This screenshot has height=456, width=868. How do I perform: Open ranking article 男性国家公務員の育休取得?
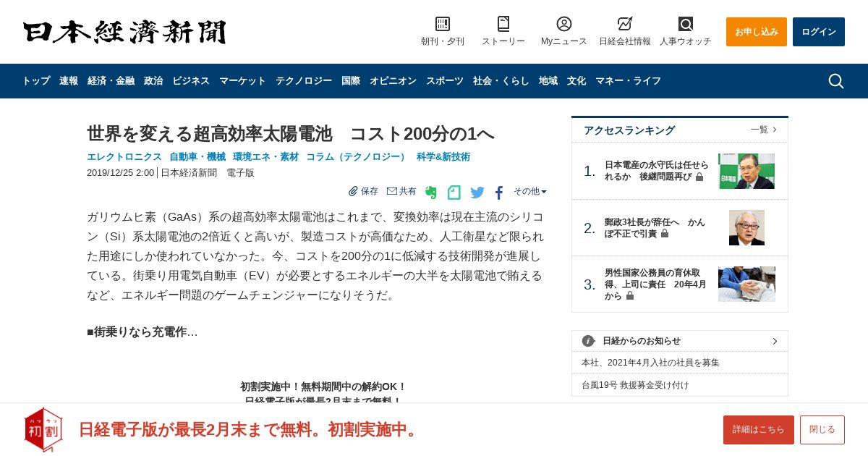[655, 284]
